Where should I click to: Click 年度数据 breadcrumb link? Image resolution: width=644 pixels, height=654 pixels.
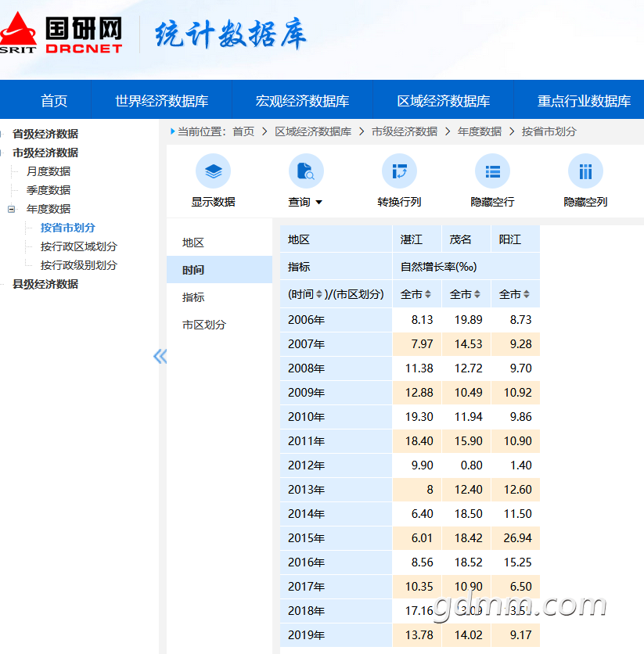pos(480,131)
